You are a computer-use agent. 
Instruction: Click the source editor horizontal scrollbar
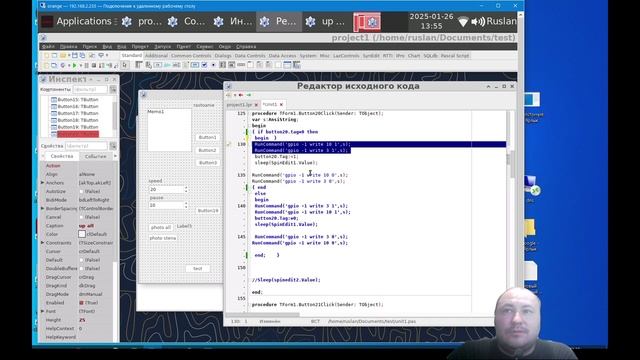pos(262,315)
